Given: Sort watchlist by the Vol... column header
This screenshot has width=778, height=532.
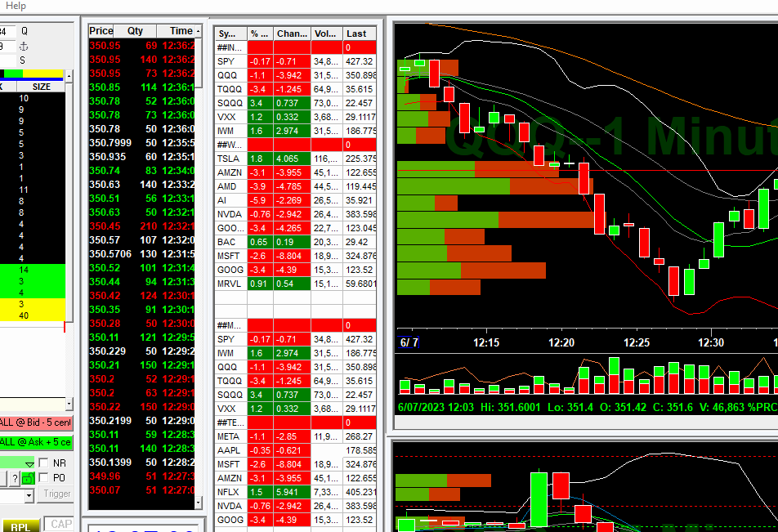Looking at the screenshot, I should [327, 34].
